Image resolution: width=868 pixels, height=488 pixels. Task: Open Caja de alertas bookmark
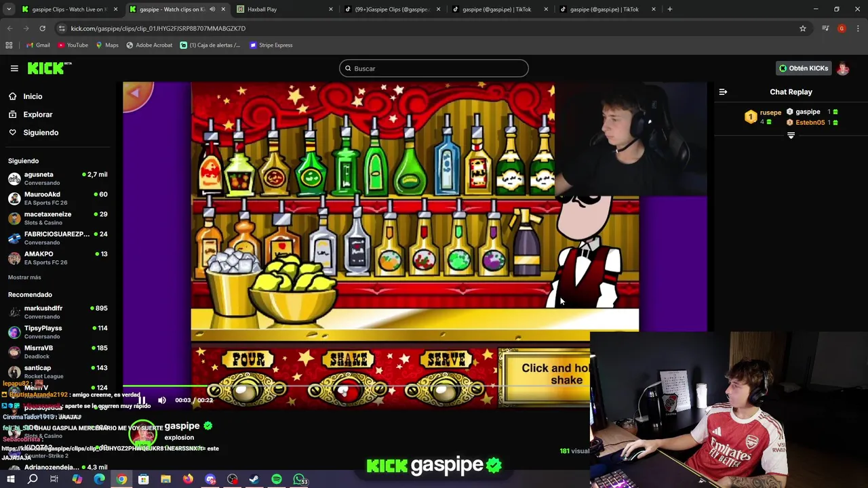click(210, 45)
